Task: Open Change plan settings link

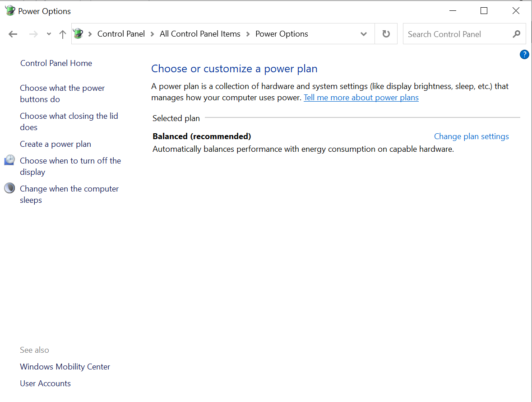Action: tap(471, 136)
